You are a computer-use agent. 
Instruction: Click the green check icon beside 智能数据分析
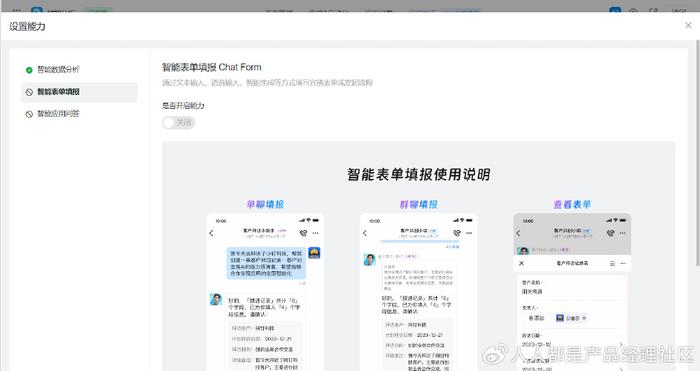click(29, 70)
